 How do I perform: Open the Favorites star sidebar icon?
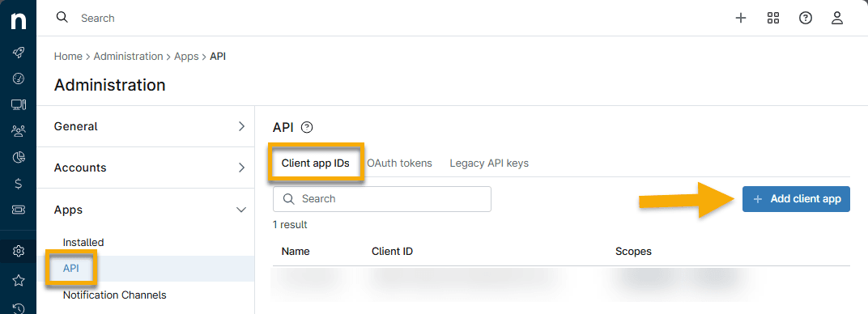point(19,280)
